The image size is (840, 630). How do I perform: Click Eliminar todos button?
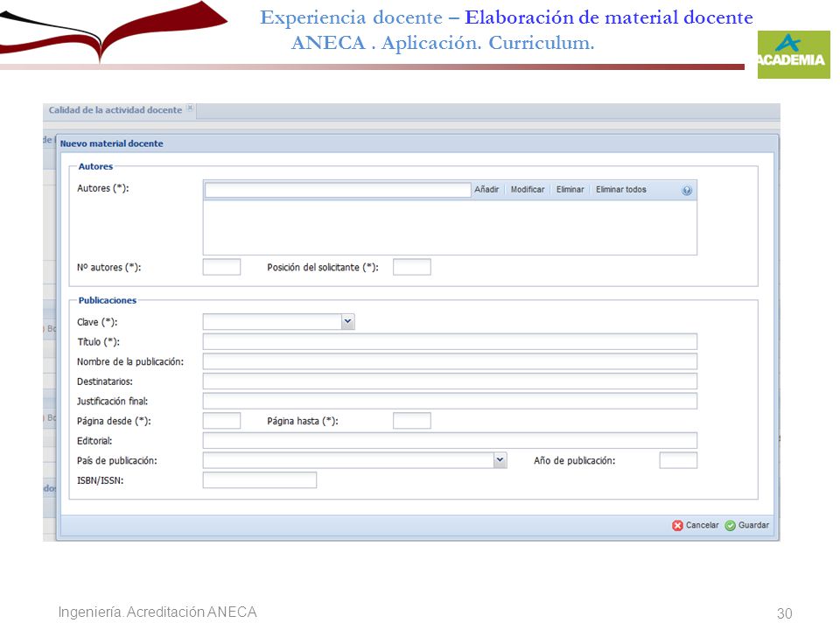pos(621,190)
